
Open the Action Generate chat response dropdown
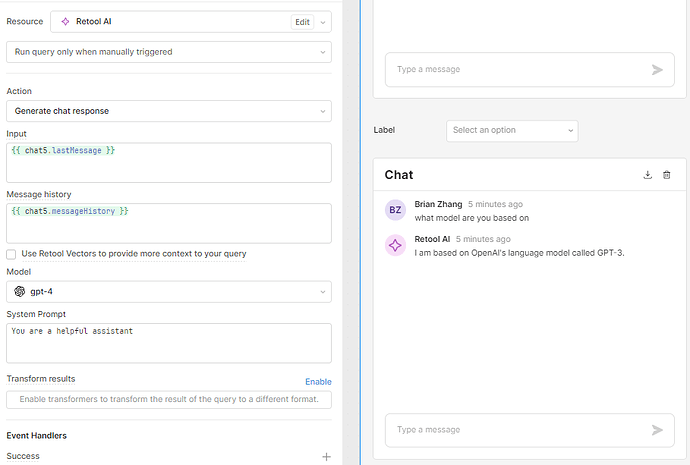pyautogui.click(x=169, y=111)
